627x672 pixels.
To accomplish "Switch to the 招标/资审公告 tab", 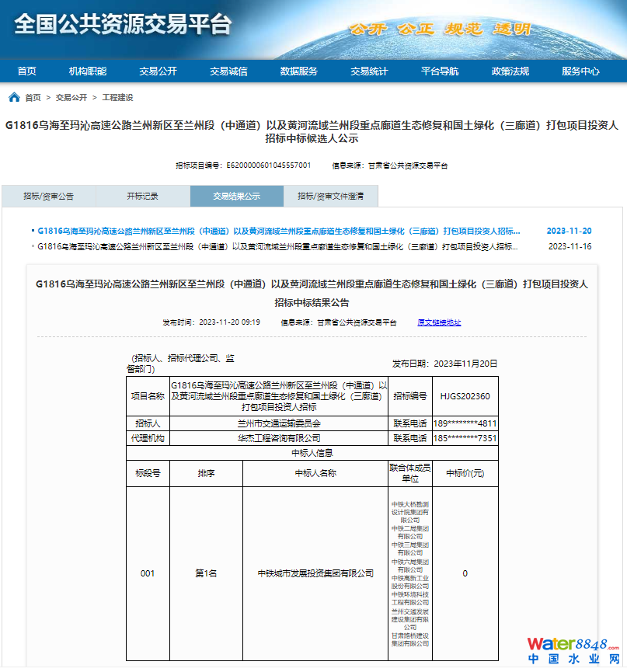I will click(48, 197).
